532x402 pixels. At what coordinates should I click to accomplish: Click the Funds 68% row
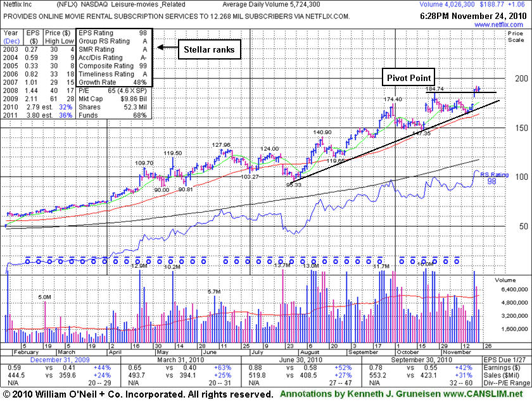[x=113, y=115]
